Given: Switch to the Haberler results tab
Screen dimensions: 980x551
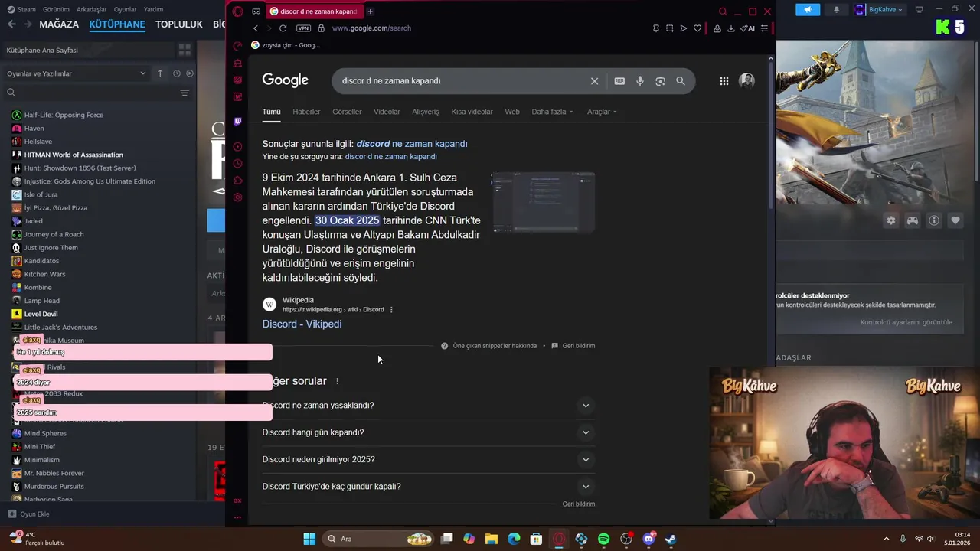Looking at the screenshot, I should pyautogui.click(x=306, y=112).
